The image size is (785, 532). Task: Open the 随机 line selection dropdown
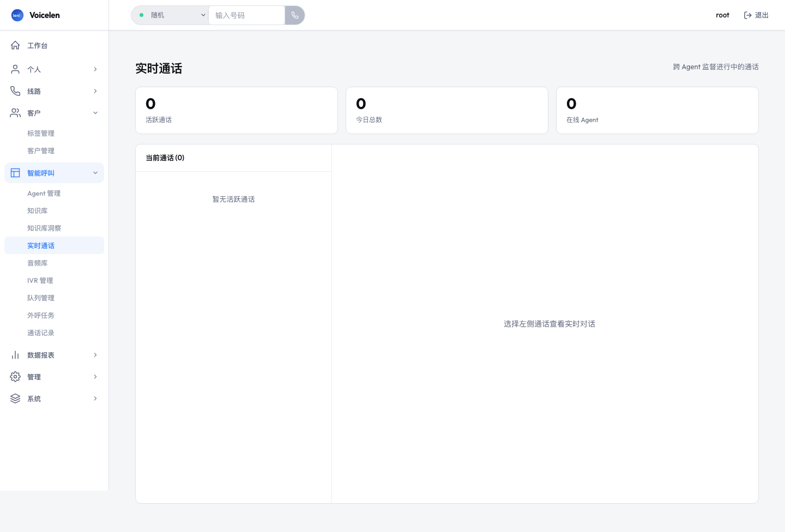(x=170, y=15)
